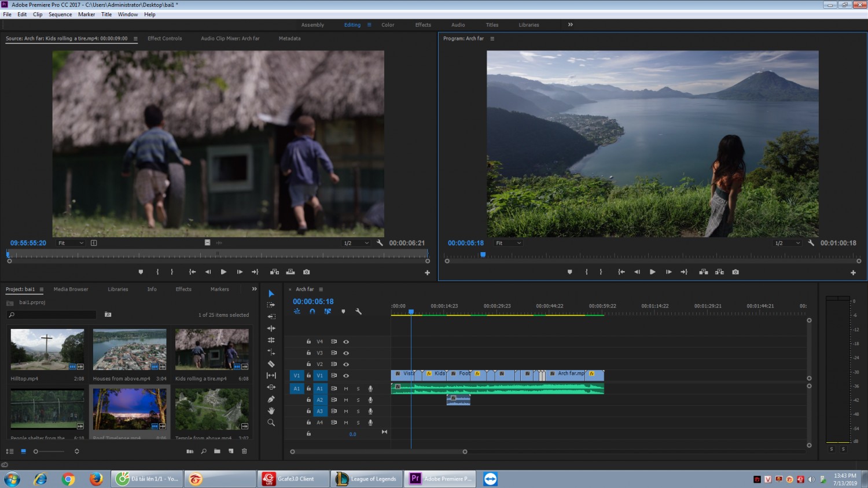Hide track V4 with eye icon
The height and width of the screenshot is (488, 868).
[346, 342]
